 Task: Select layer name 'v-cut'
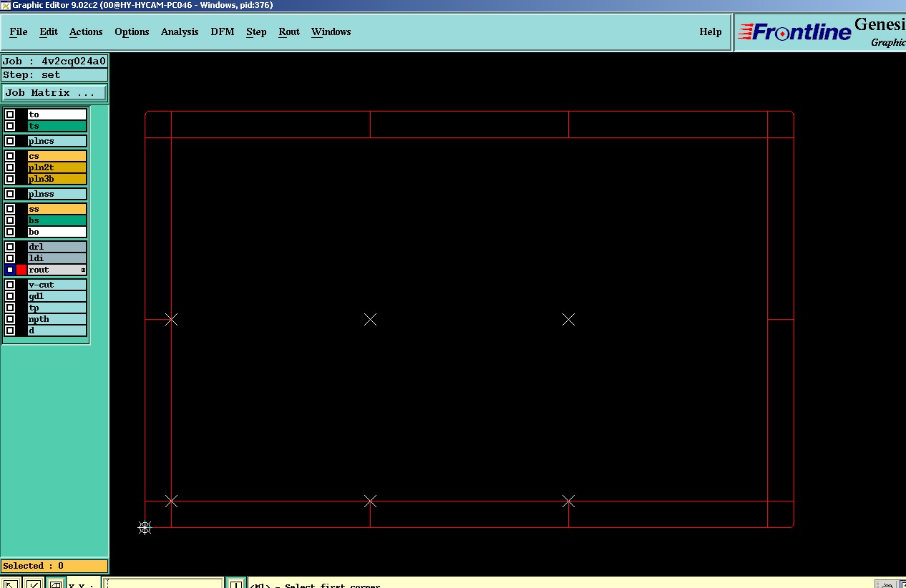[x=57, y=285]
